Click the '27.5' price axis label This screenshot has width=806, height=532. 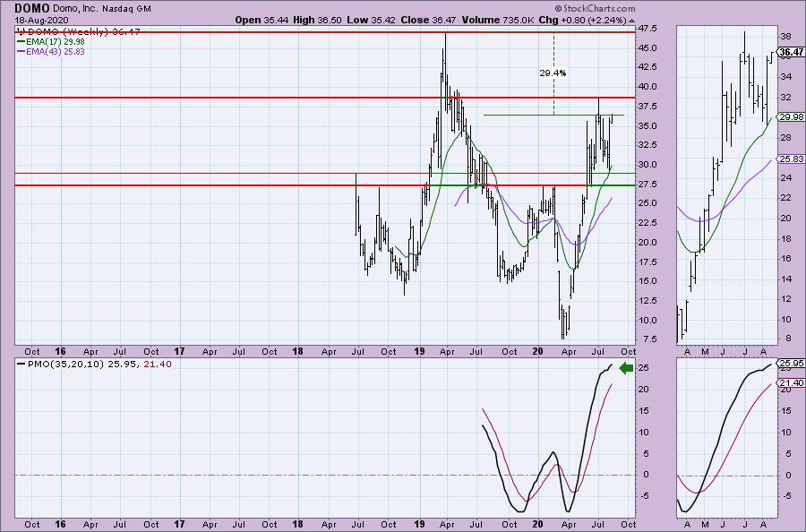[647, 184]
